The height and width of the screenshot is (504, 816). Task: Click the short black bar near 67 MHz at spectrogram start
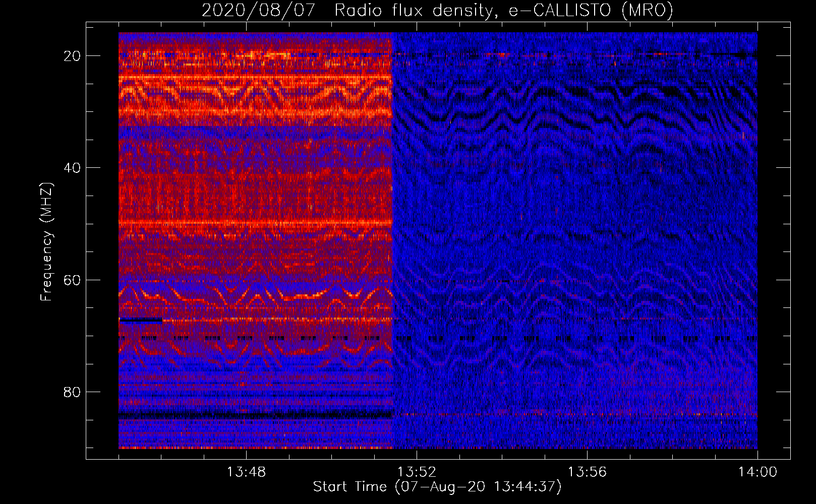pyautogui.click(x=141, y=320)
